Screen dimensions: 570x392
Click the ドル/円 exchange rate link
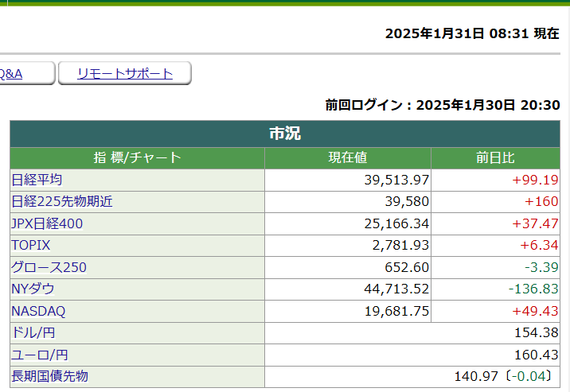(33, 333)
